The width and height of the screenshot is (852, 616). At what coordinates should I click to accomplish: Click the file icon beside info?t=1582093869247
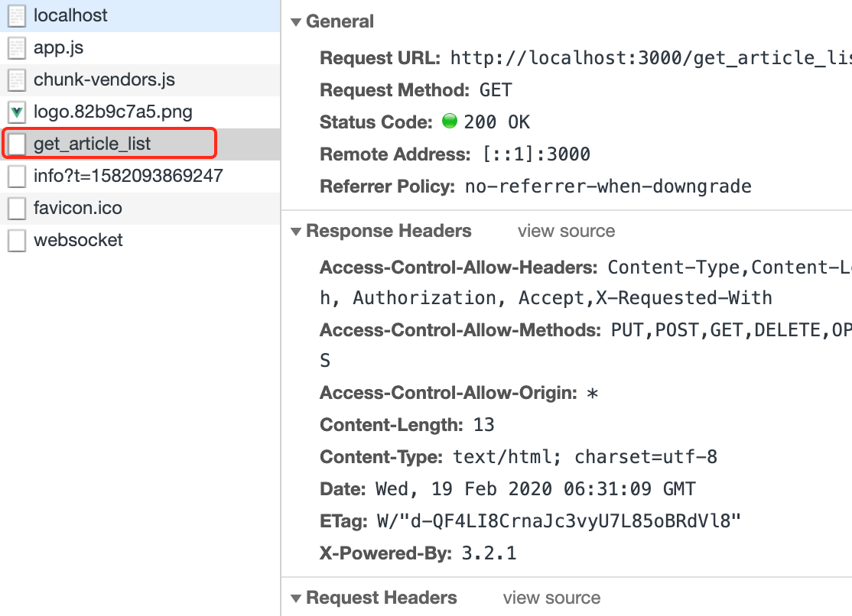tap(17, 175)
